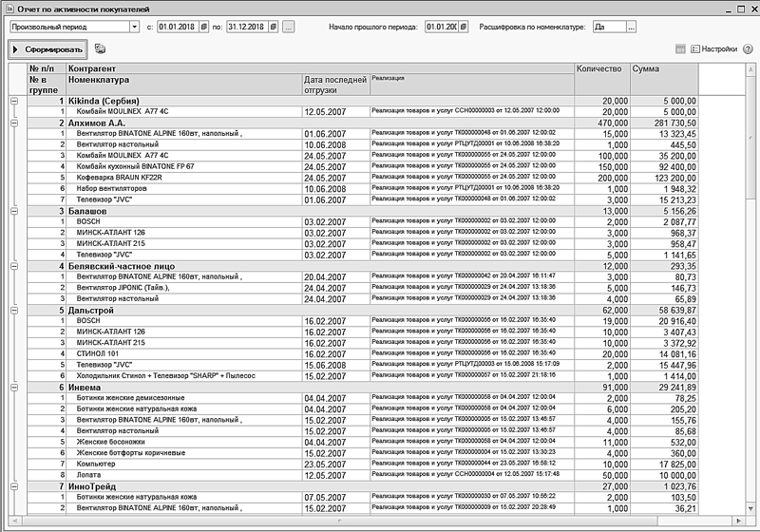The width and height of the screenshot is (760, 532).
Task: Select the ИнноТрейд group row
Action: (363, 486)
